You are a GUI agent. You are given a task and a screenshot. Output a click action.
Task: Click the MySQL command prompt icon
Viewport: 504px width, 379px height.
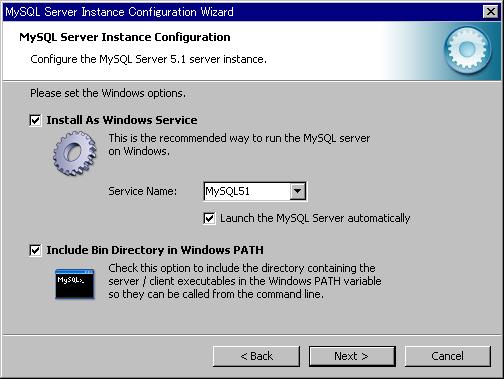tap(75, 284)
